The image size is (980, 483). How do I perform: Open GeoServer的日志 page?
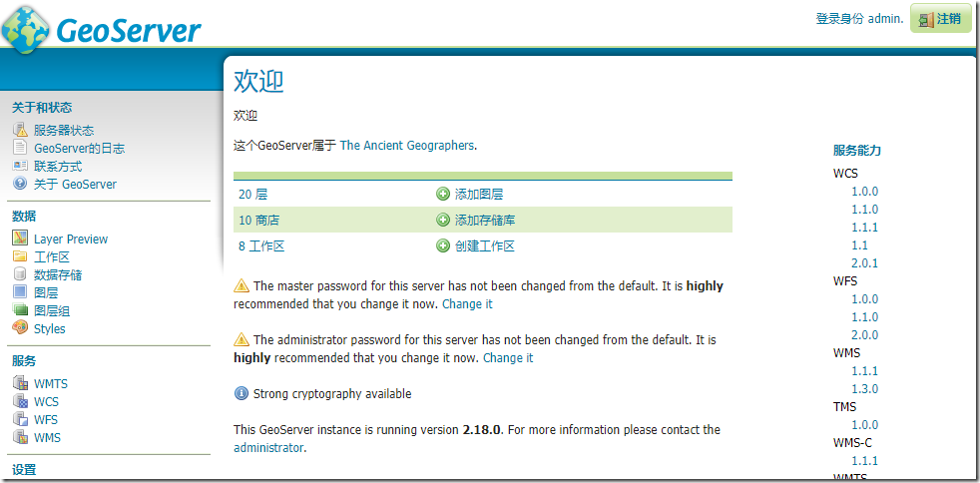click(x=80, y=149)
